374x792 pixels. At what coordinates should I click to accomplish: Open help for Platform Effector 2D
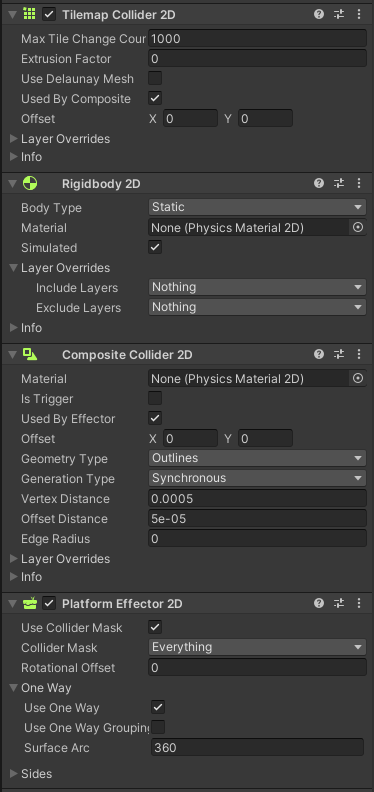318,603
